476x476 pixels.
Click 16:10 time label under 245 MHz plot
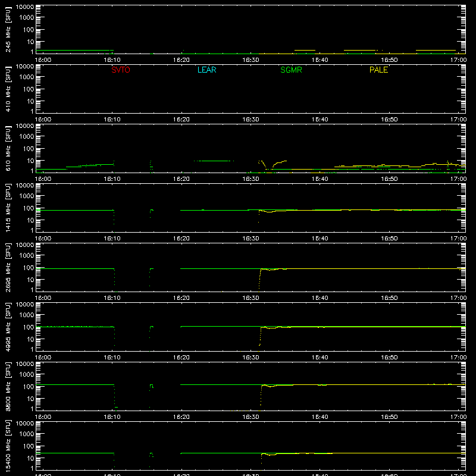[112, 60]
